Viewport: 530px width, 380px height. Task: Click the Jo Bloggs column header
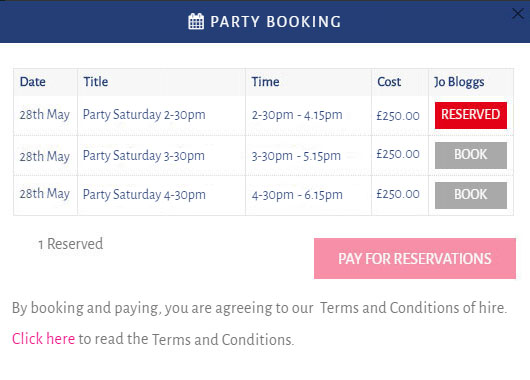click(459, 82)
